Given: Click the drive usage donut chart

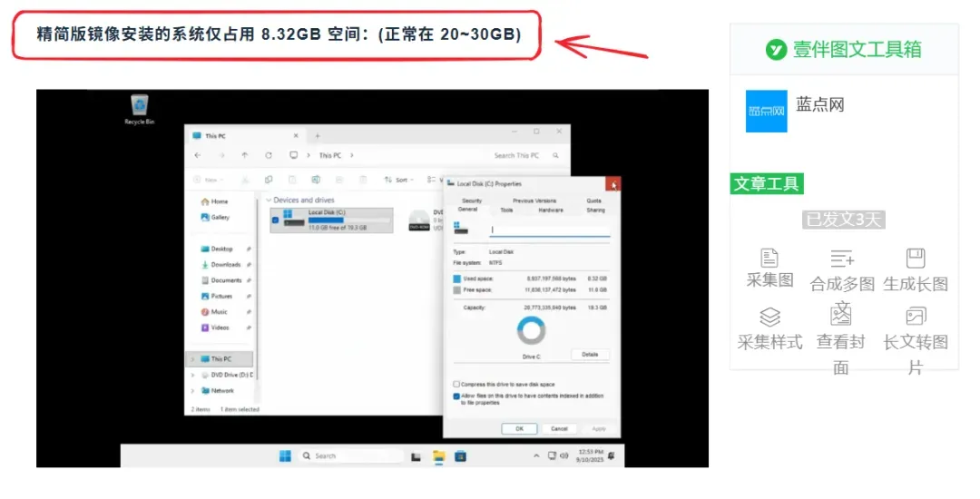Looking at the screenshot, I should point(531,331).
